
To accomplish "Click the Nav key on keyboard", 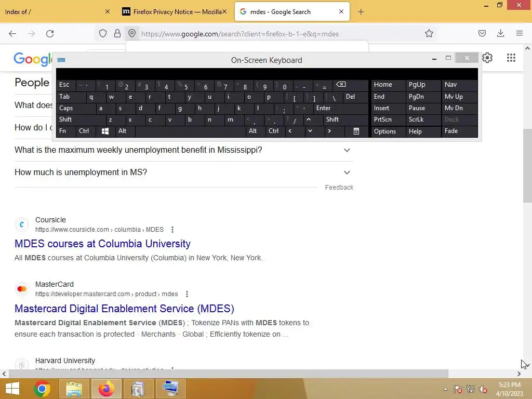I will click(459, 85).
